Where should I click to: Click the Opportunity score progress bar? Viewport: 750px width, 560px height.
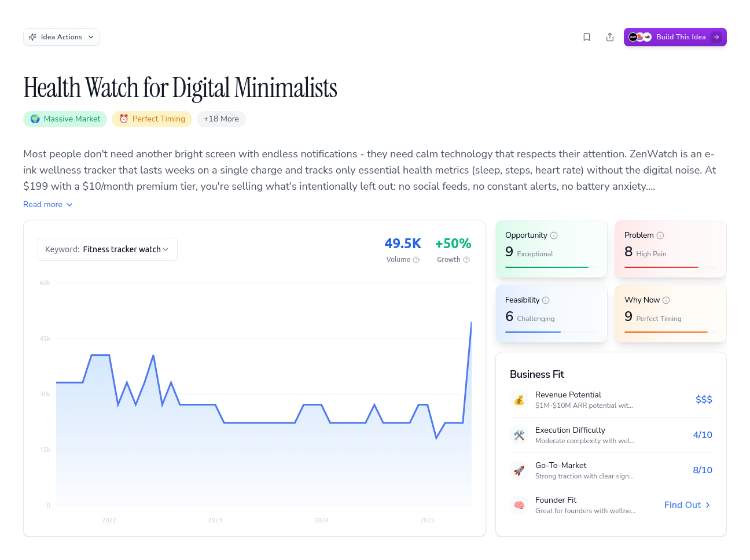click(552, 267)
